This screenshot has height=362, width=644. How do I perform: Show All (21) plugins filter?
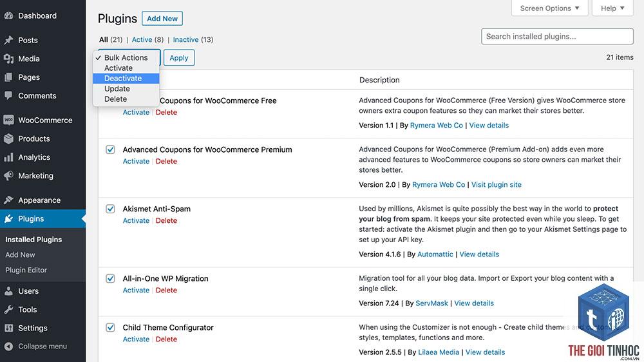pos(111,39)
